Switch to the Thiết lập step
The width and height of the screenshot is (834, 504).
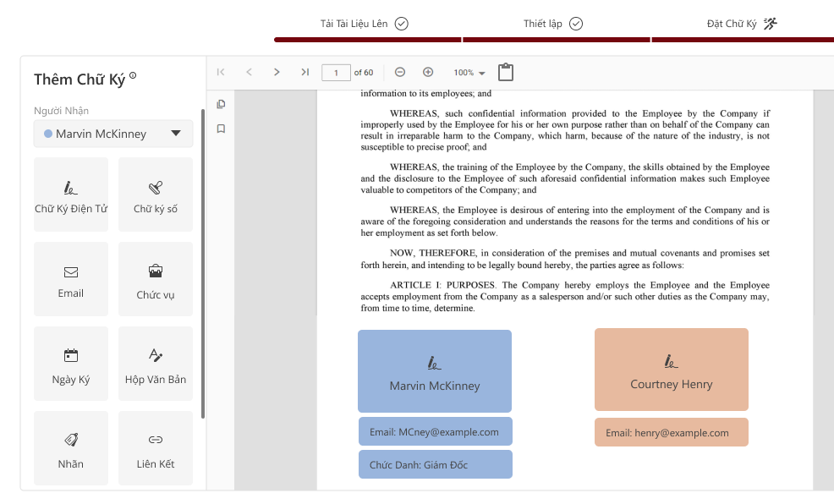click(x=553, y=24)
